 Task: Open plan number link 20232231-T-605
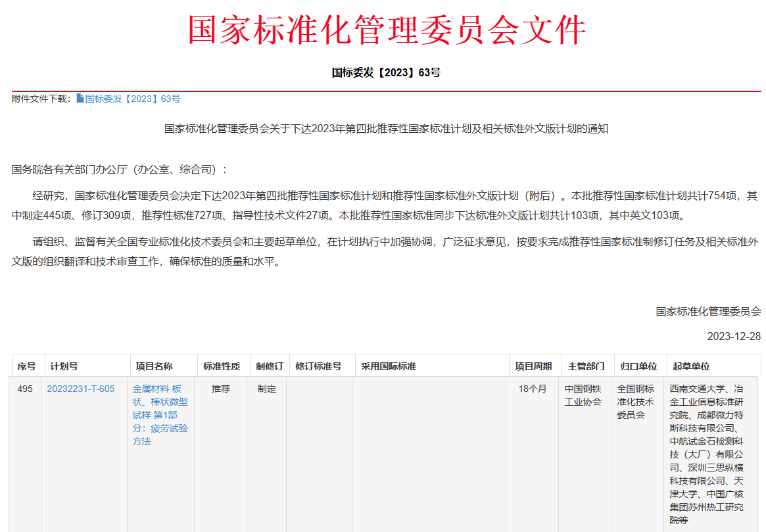click(80, 389)
